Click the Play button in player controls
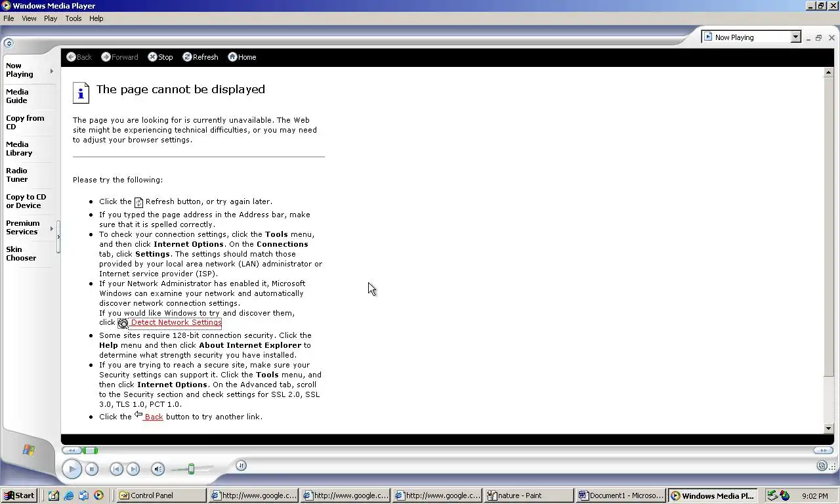The width and height of the screenshot is (840, 504). point(72,469)
